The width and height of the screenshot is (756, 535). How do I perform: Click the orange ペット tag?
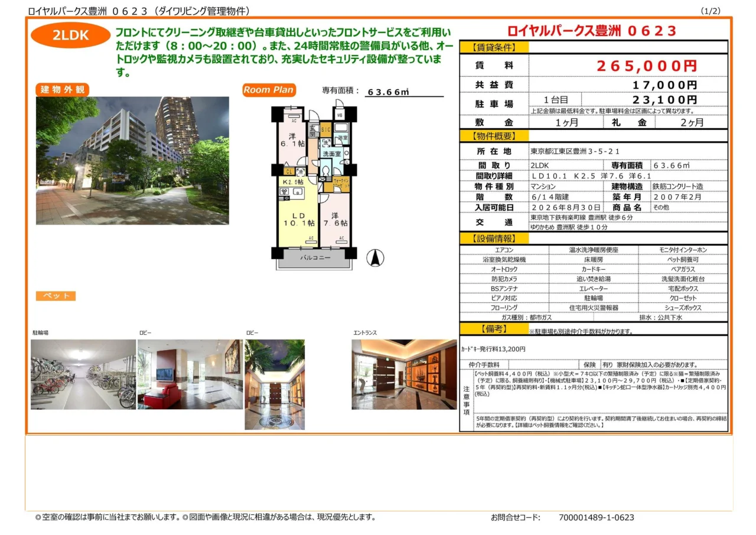point(56,296)
